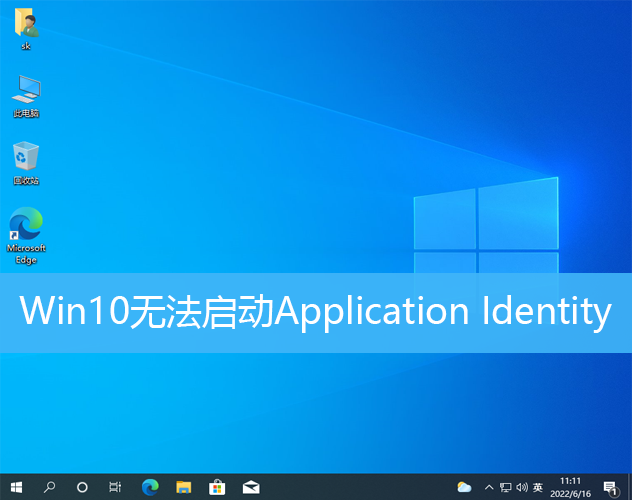Open the clock showing 11:11 calendar

tap(570, 487)
